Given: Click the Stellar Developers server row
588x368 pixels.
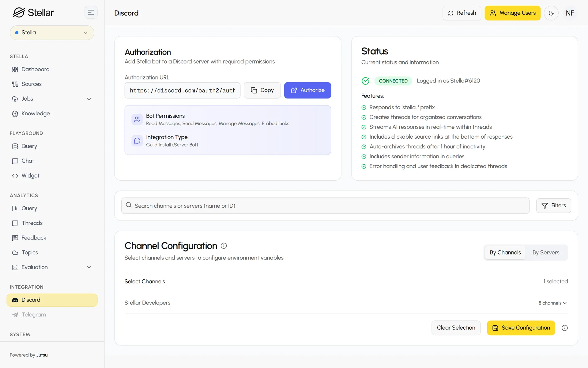Looking at the screenshot, I should [346, 303].
